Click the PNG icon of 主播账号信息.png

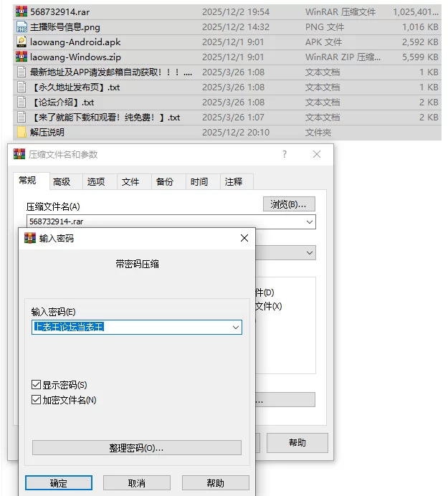22,27
